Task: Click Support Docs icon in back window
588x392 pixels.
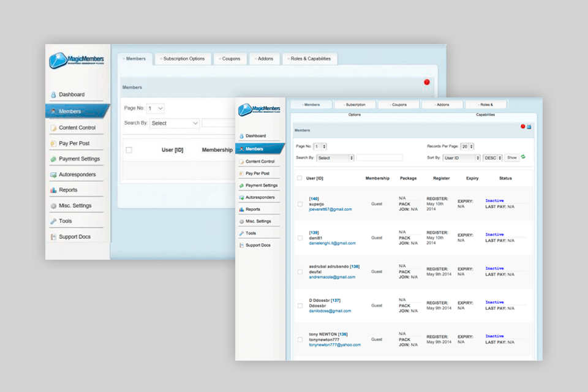Action: [x=53, y=237]
